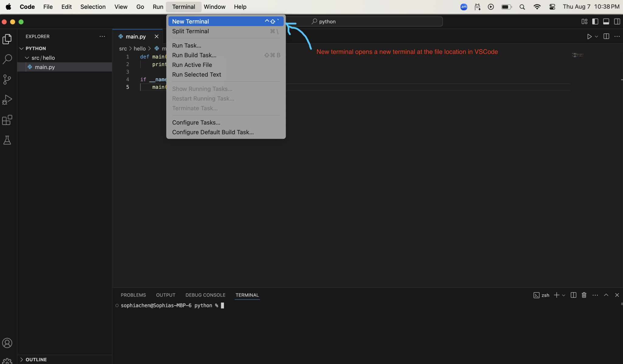Run the Python file with the play button
Image resolution: width=623 pixels, height=364 pixels.
point(589,36)
